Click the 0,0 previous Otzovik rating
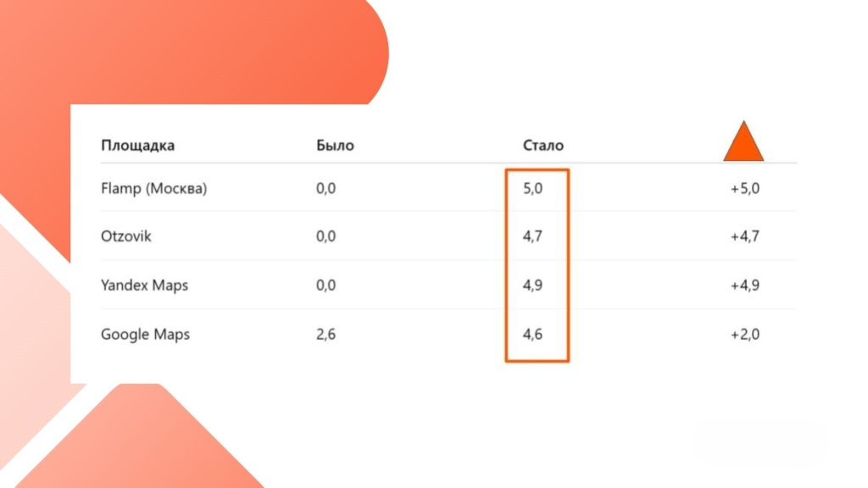Viewport: 868px width, 488px height. (x=325, y=236)
